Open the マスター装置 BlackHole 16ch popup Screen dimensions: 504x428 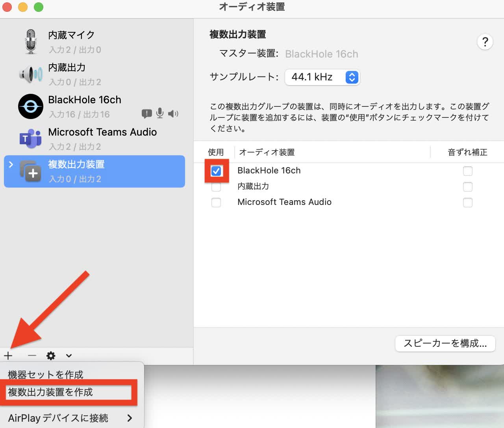(x=322, y=54)
